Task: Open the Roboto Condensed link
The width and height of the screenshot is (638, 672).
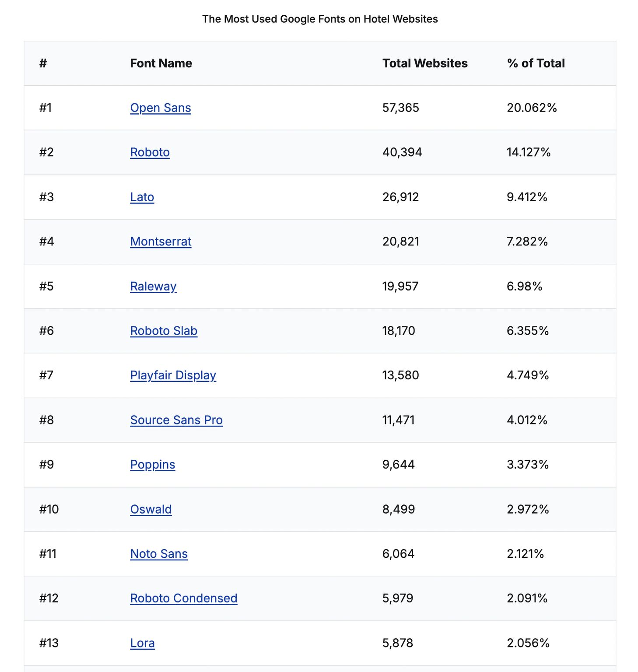Action: point(184,598)
